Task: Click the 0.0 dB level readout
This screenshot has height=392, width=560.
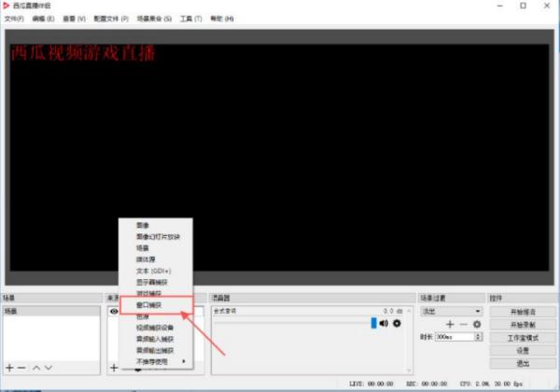Action: click(393, 311)
